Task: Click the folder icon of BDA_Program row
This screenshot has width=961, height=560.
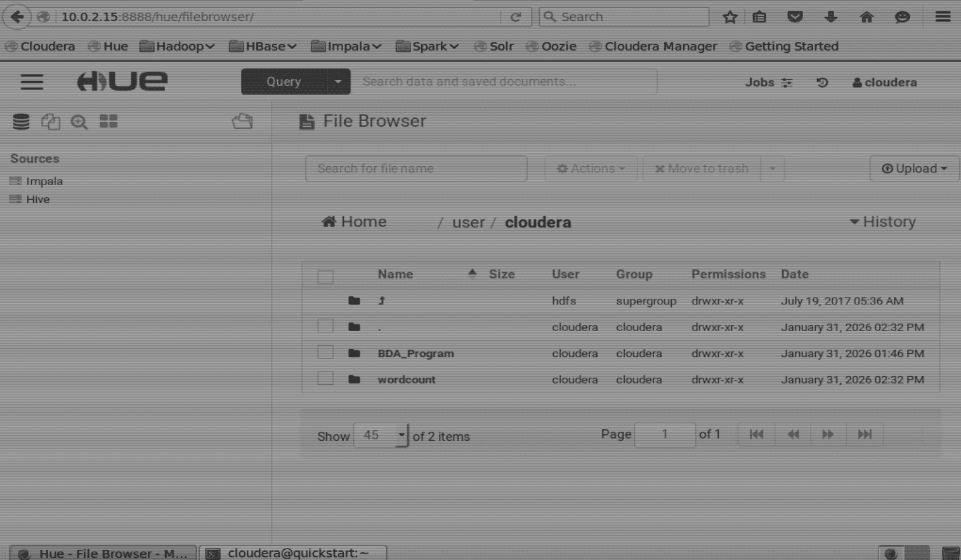Action: click(x=354, y=353)
